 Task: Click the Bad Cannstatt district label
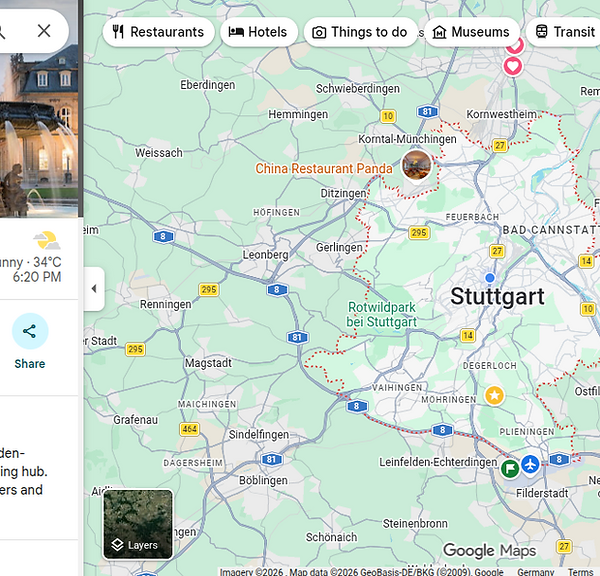pyautogui.click(x=551, y=230)
